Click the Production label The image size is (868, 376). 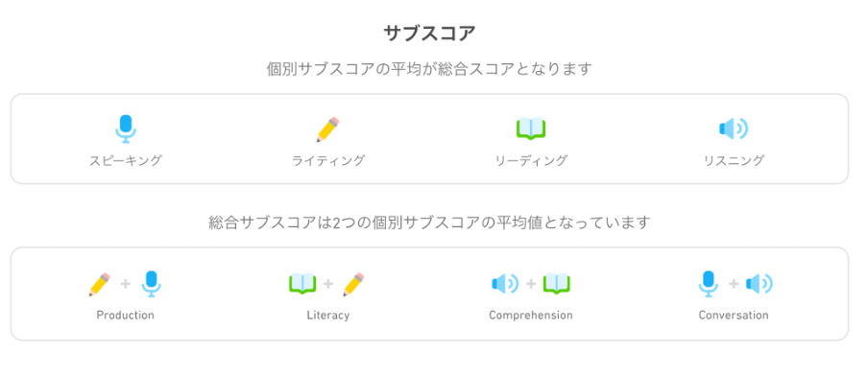pyautogui.click(x=125, y=316)
